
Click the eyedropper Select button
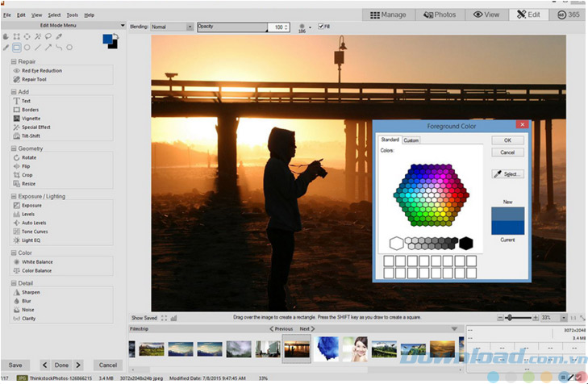point(507,174)
